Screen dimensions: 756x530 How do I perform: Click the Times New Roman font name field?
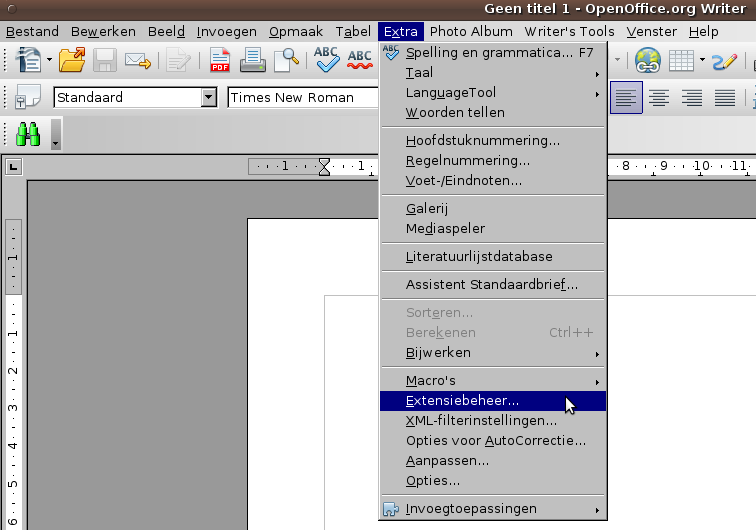300,97
